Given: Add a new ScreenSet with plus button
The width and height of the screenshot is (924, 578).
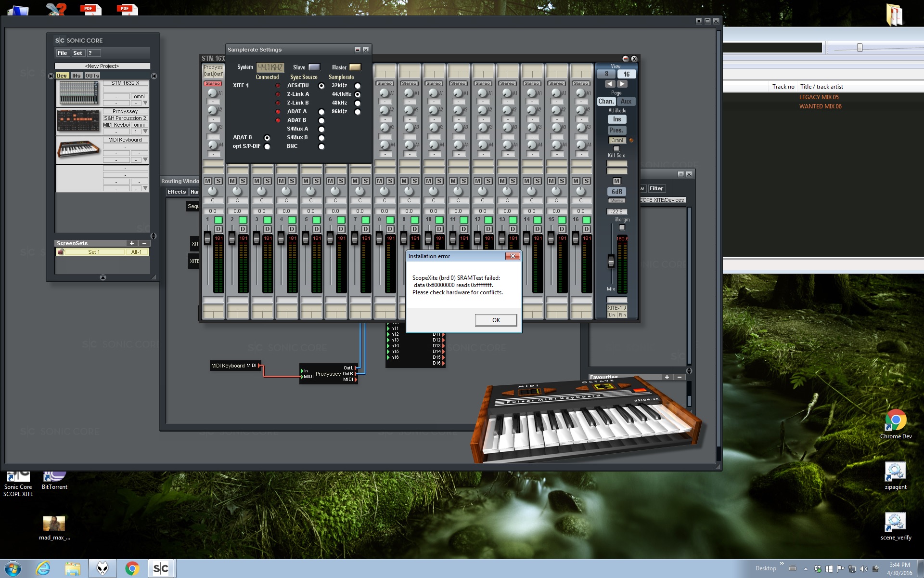Looking at the screenshot, I should pyautogui.click(x=132, y=243).
